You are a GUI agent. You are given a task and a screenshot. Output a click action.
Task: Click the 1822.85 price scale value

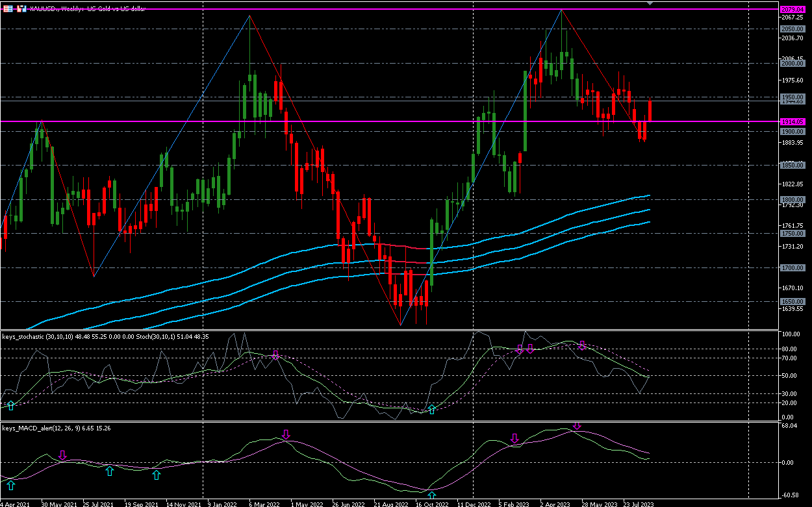[793, 184]
